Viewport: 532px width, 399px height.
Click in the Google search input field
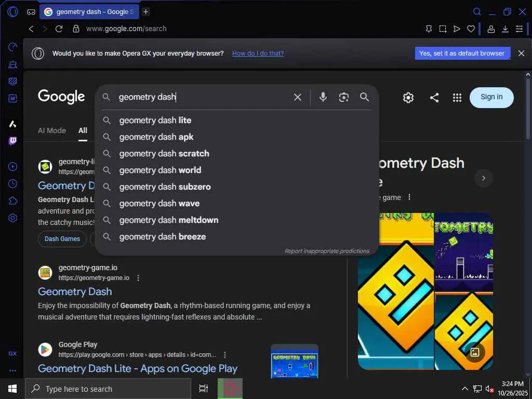click(203, 97)
